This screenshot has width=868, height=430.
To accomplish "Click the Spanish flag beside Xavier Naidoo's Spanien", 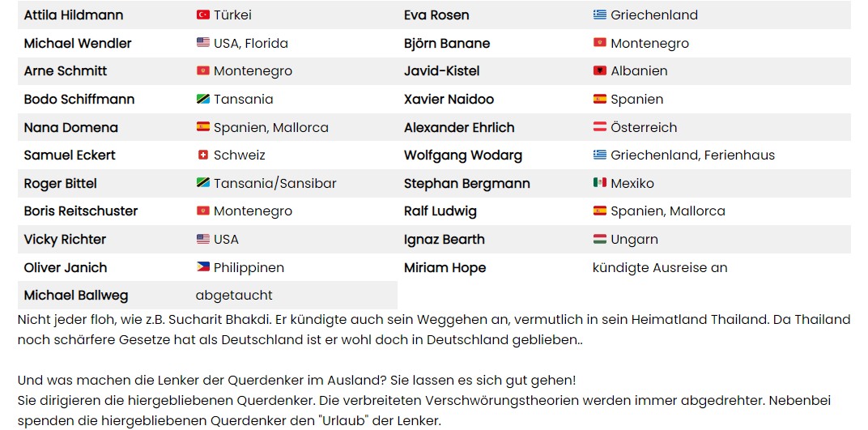I will (599, 100).
